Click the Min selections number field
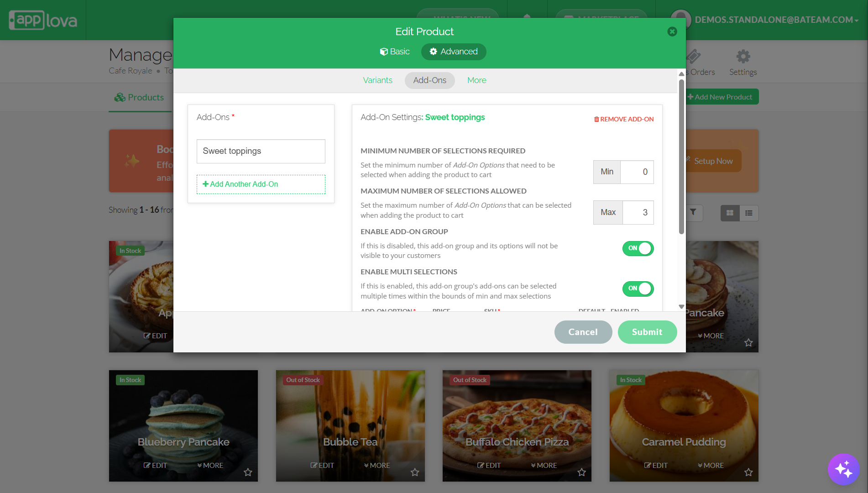The width and height of the screenshot is (868, 493). [637, 172]
